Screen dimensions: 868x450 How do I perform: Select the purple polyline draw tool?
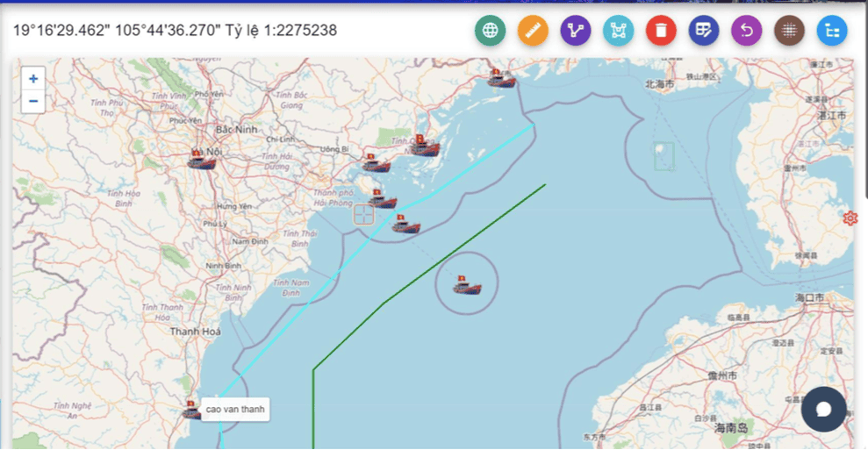tap(576, 30)
